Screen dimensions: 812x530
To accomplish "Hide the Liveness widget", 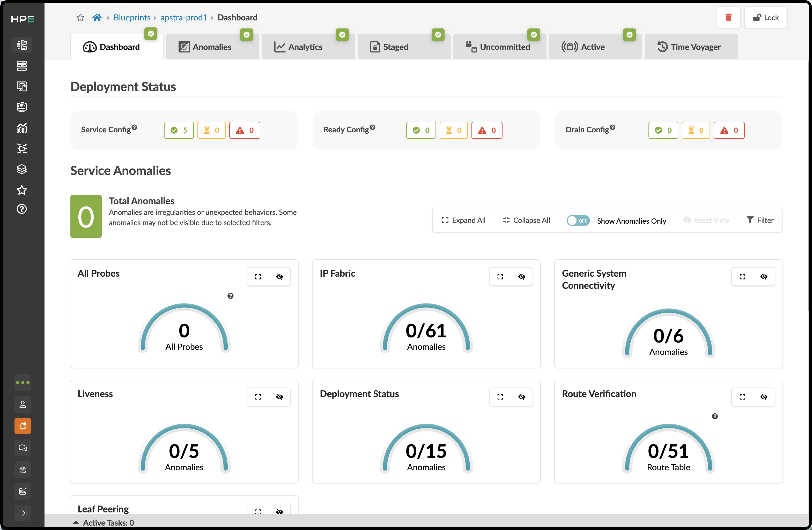I will tap(279, 397).
